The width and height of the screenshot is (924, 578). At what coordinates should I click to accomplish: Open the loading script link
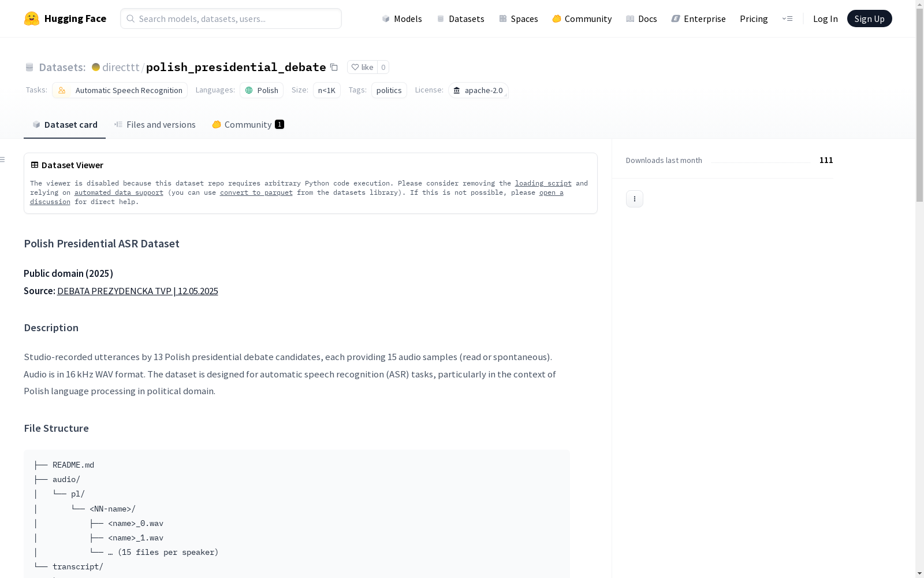point(543,183)
